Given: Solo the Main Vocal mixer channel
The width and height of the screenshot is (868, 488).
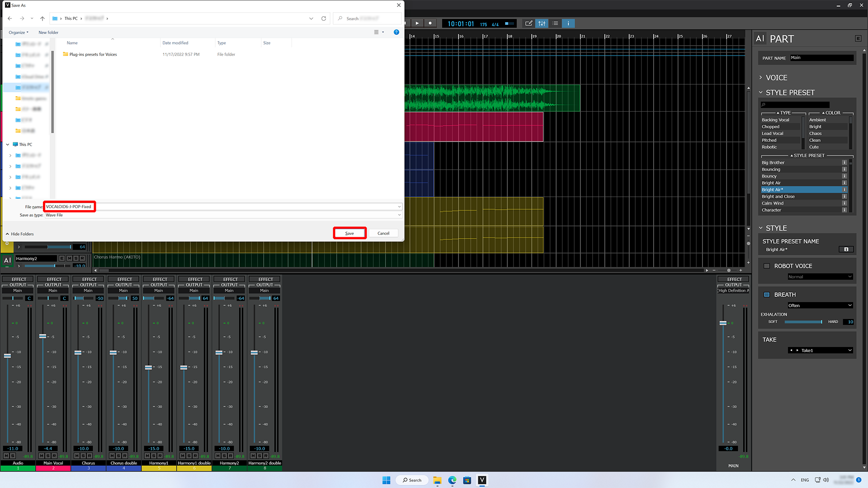Looking at the screenshot, I should pyautogui.click(x=48, y=456).
